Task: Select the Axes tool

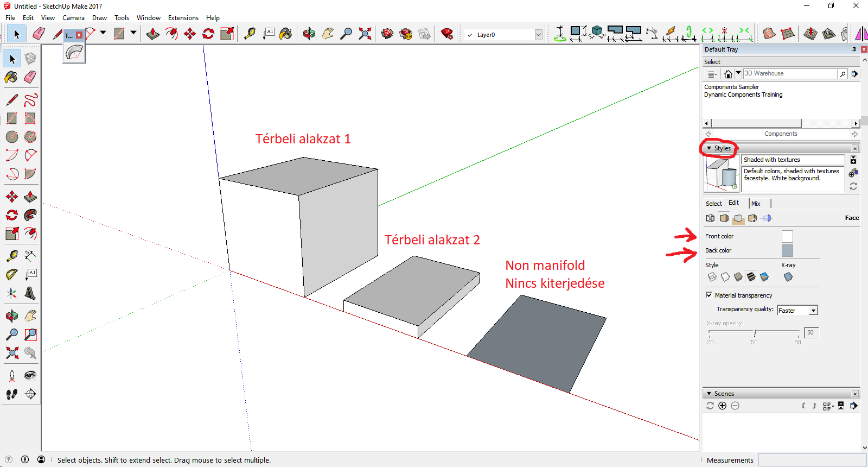Action: click(12, 293)
